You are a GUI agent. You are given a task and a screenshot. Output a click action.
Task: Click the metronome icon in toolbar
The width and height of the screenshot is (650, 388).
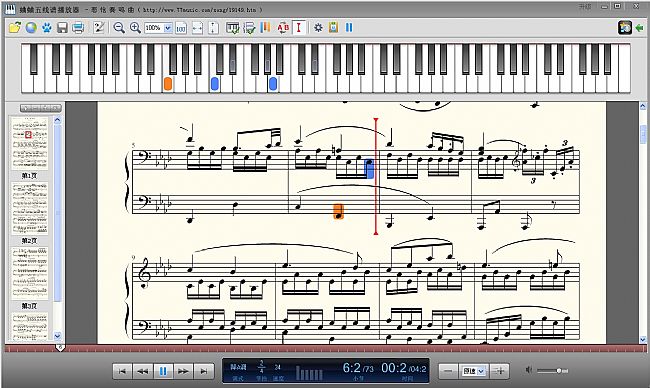(334, 28)
